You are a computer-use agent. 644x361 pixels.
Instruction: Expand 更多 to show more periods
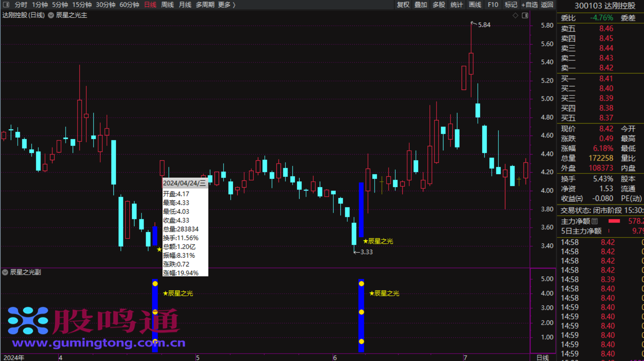point(226,5)
